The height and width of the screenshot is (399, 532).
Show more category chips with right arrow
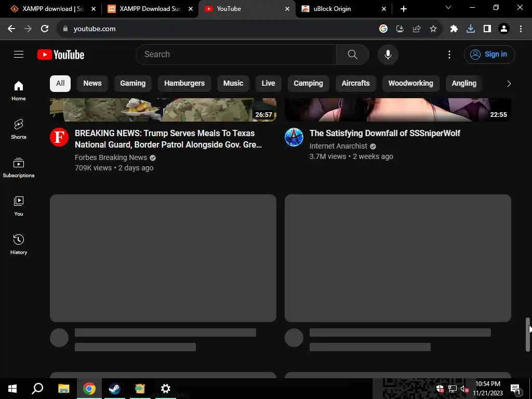(x=509, y=84)
